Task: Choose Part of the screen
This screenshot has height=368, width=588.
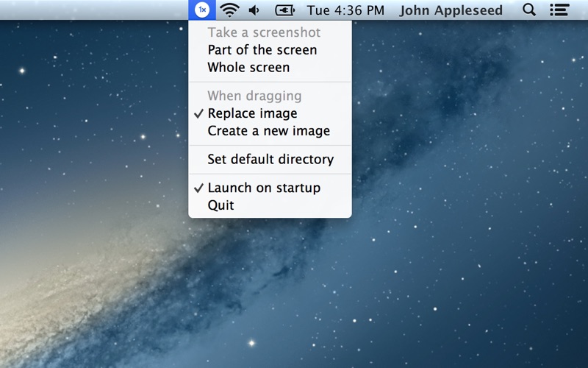Action: click(x=270, y=50)
